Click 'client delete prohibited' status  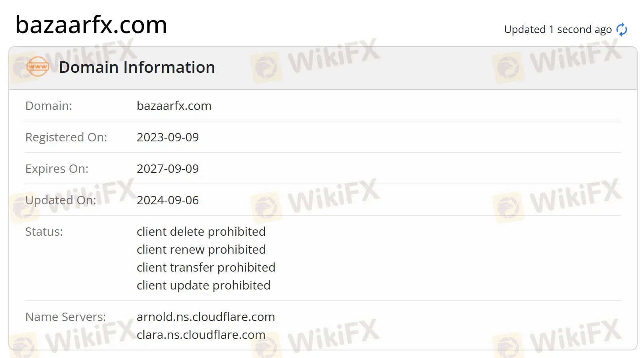[201, 231]
